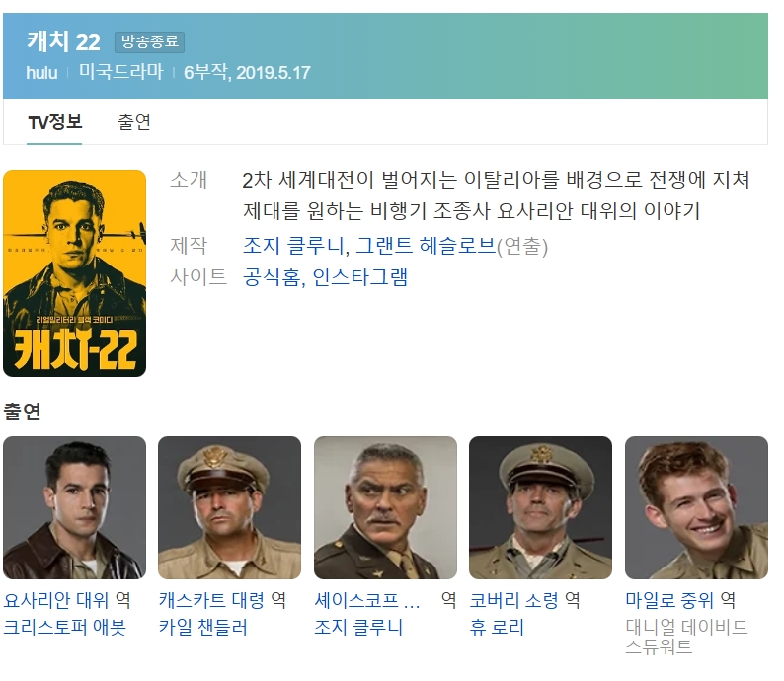The image size is (784, 681).
Task: Select the 크리스토퍼 애봇 name link
Action: [x=64, y=627]
